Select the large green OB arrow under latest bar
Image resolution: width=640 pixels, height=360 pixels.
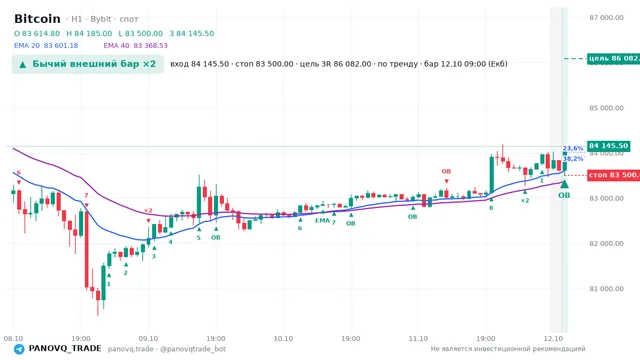[x=564, y=184]
